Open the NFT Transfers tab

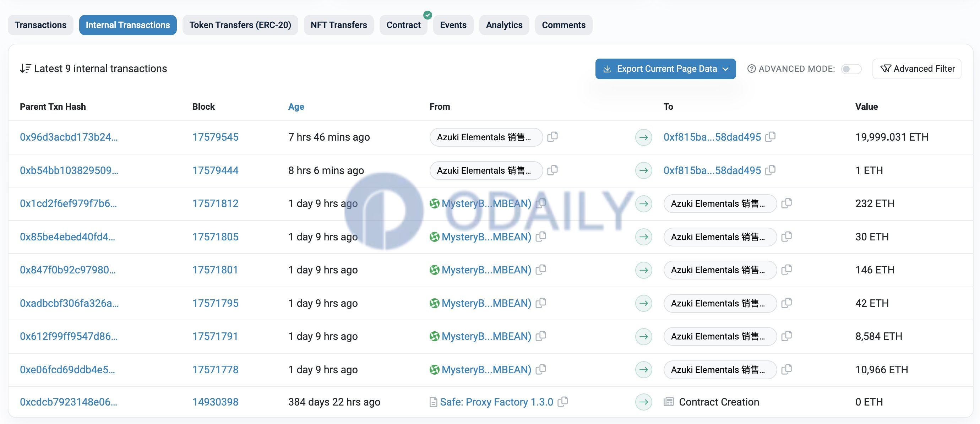[x=339, y=25]
